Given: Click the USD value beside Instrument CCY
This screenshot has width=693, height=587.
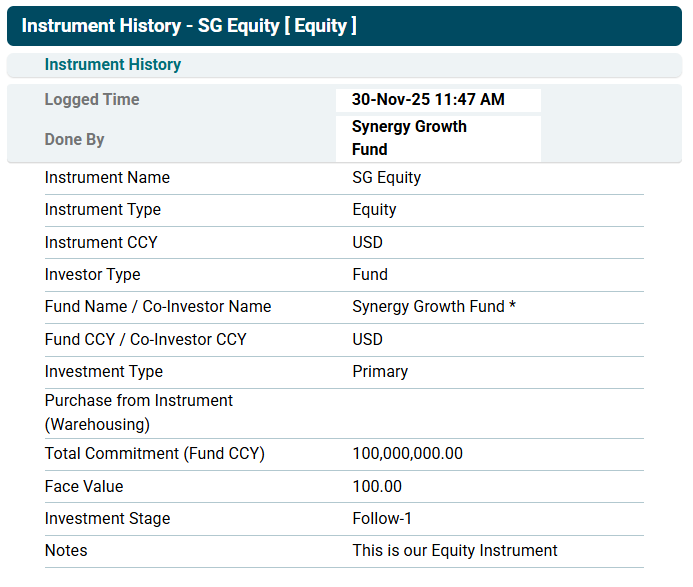Looking at the screenshot, I should (367, 243).
